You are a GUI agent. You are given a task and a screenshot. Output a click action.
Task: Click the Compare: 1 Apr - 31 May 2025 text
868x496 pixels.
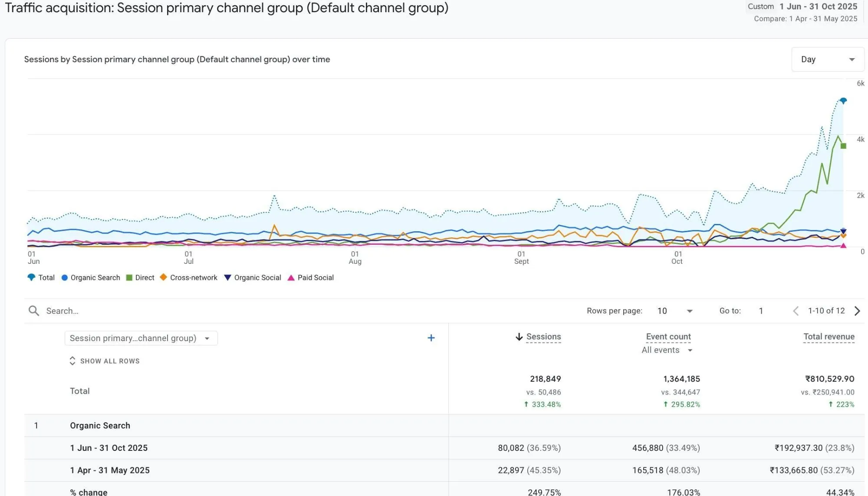click(x=806, y=19)
